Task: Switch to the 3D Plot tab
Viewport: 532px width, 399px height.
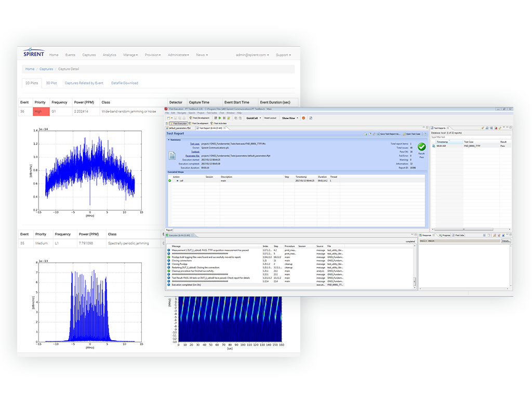Action: pos(51,83)
